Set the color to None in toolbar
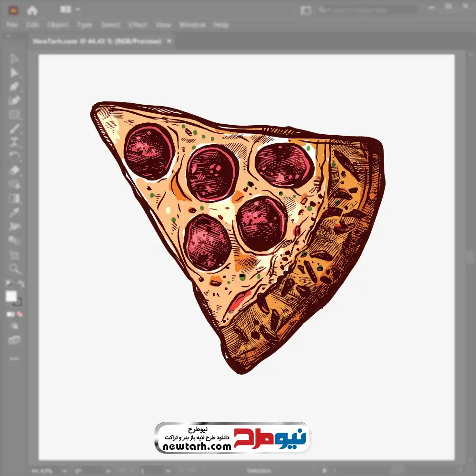The height and width of the screenshot is (476, 476). (20, 314)
